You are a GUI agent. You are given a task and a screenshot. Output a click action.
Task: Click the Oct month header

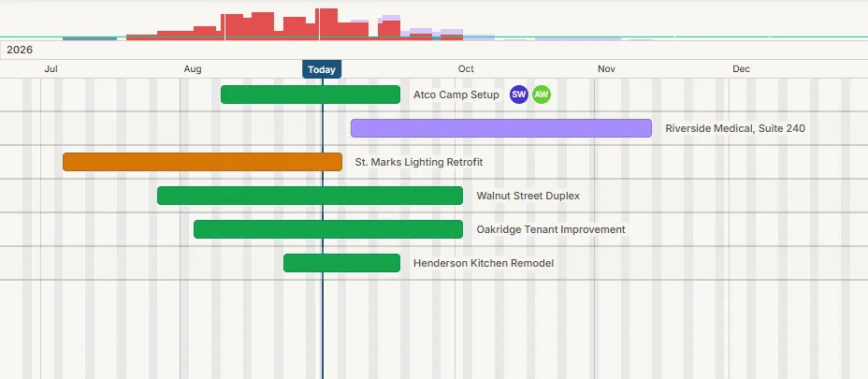coord(466,68)
